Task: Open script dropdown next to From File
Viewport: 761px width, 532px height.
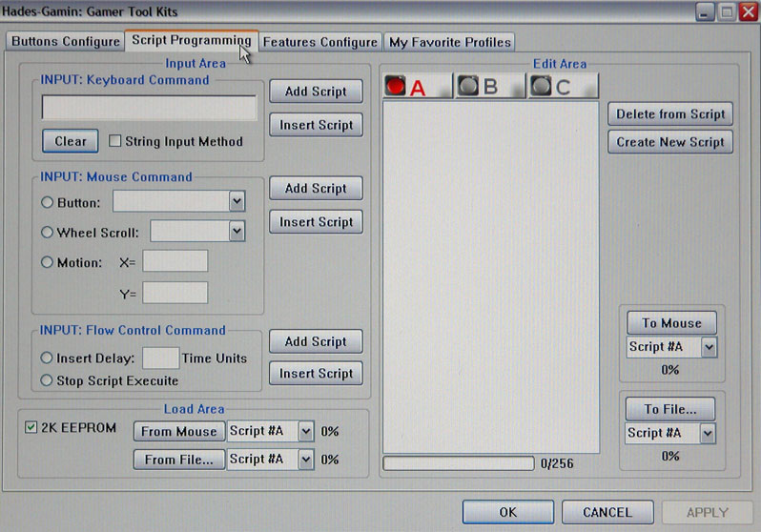Action: [306, 460]
